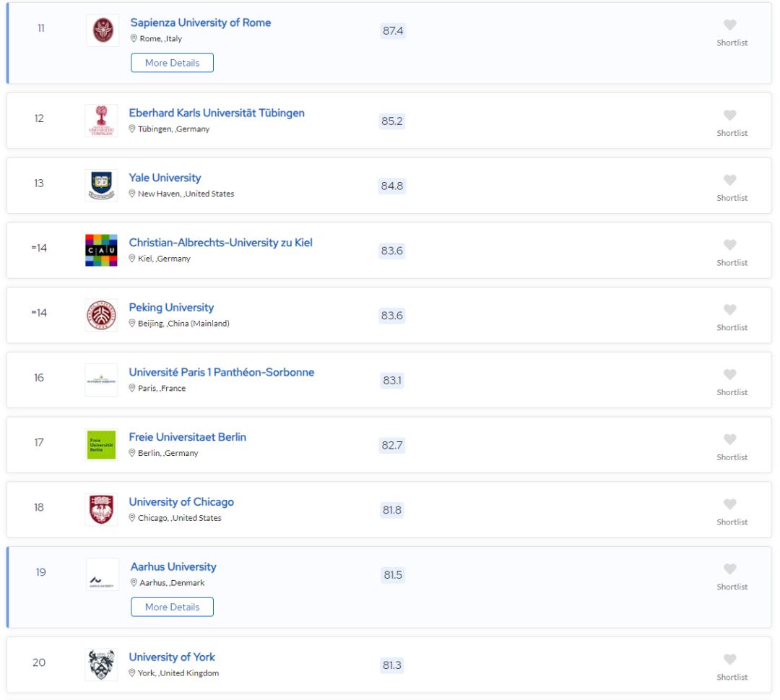
Task: Expand More Details under Aarhus University
Action: pyautogui.click(x=172, y=607)
